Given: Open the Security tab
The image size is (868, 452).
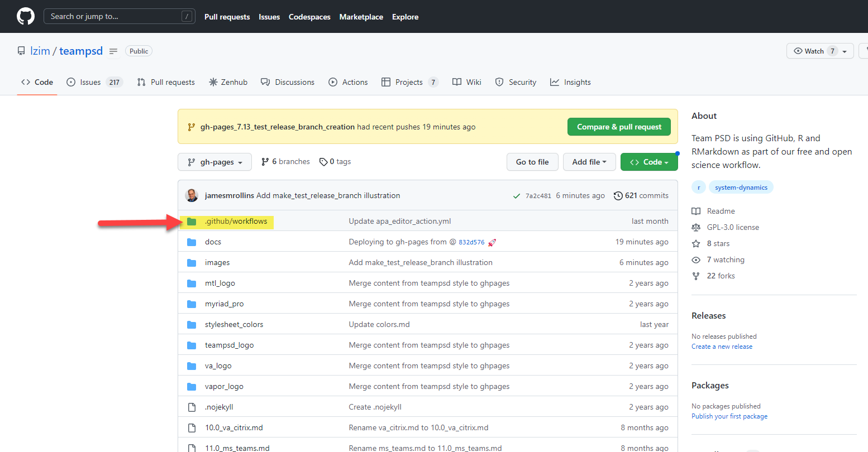Looking at the screenshot, I should pyautogui.click(x=516, y=82).
